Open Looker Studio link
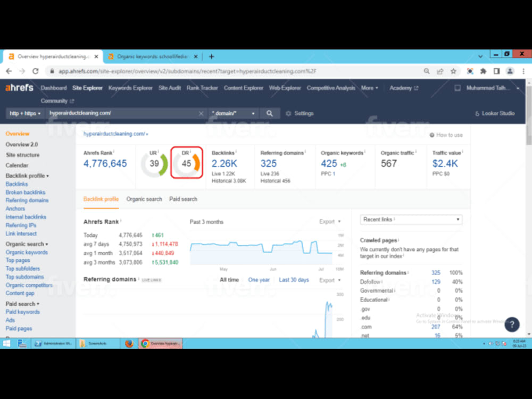Image resolution: width=532 pixels, height=399 pixels. pos(495,113)
